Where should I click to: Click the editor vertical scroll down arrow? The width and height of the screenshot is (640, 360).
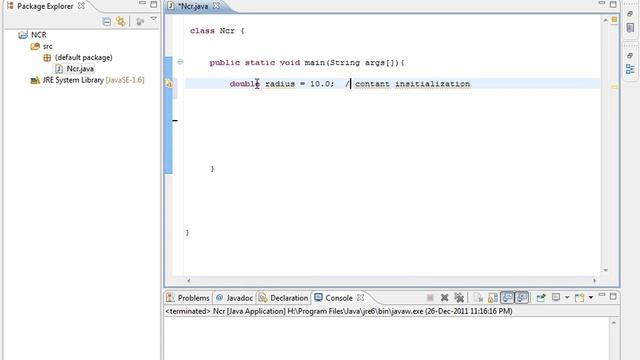pyautogui.click(x=605, y=270)
